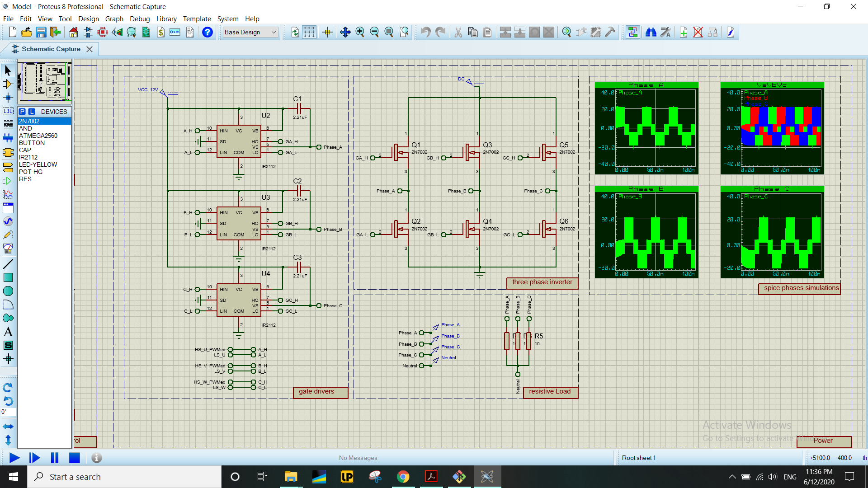Click the PCB Layout chip icon
This screenshot has height=488, width=868.
pos(103,32)
